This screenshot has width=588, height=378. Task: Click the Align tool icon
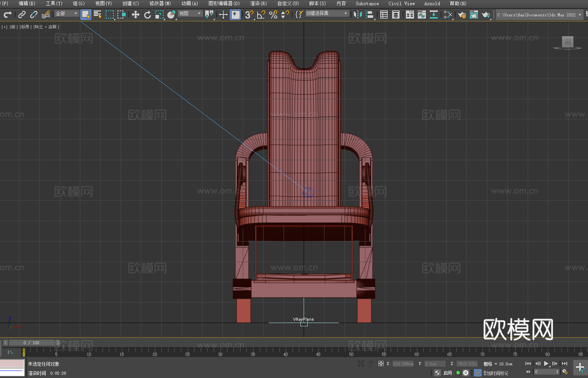pyautogui.click(x=370, y=14)
